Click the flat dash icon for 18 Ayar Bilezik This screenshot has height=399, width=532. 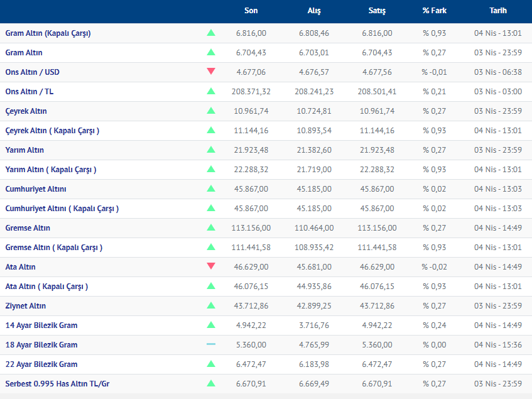[x=211, y=344]
